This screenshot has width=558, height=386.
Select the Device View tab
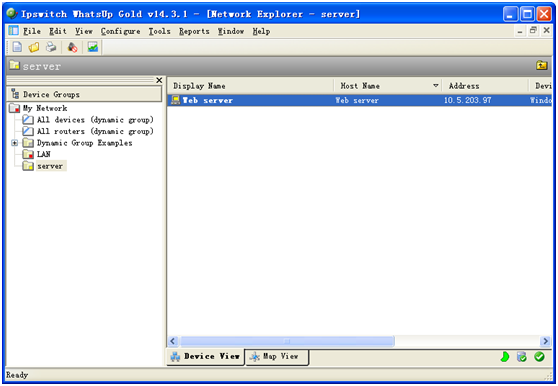pyautogui.click(x=206, y=356)
